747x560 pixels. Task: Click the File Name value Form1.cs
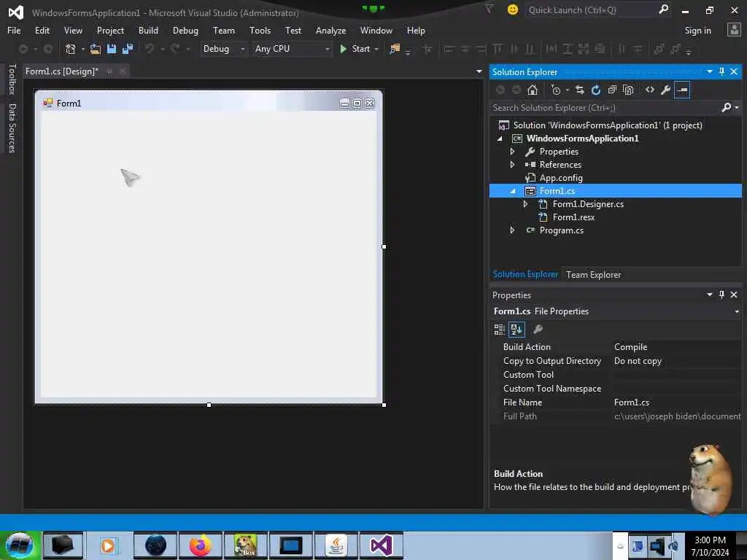click(x=631, y=402)
